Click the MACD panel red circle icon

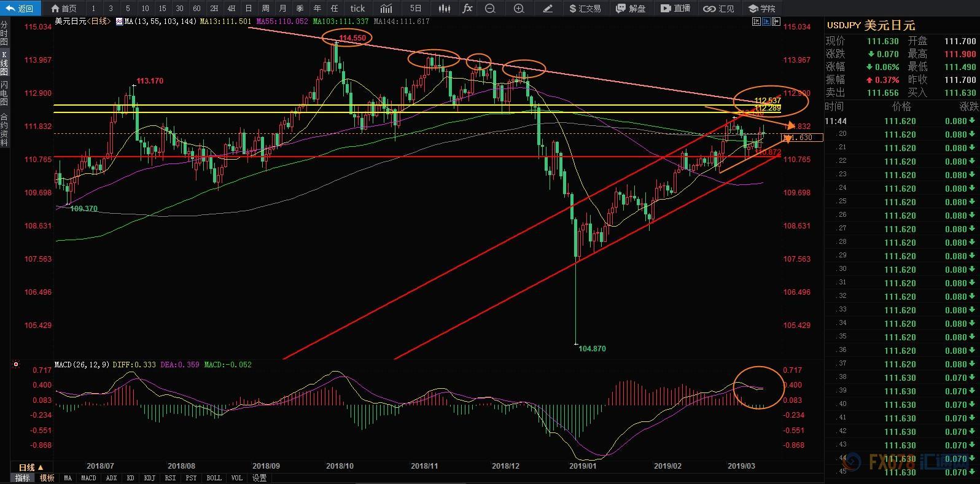point(16,365)
